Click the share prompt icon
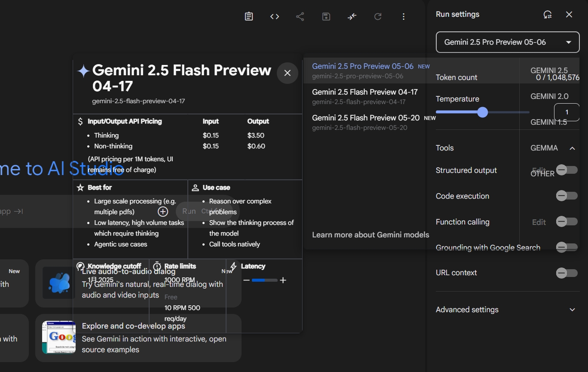The image size is (588, 372). (x=300, y=16)
